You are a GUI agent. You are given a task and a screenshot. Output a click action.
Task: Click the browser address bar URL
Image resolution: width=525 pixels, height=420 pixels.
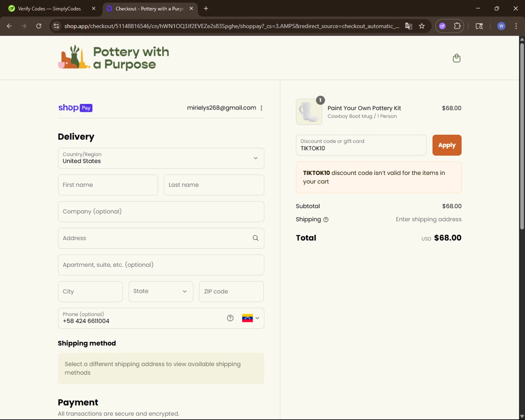click(231, 26)
